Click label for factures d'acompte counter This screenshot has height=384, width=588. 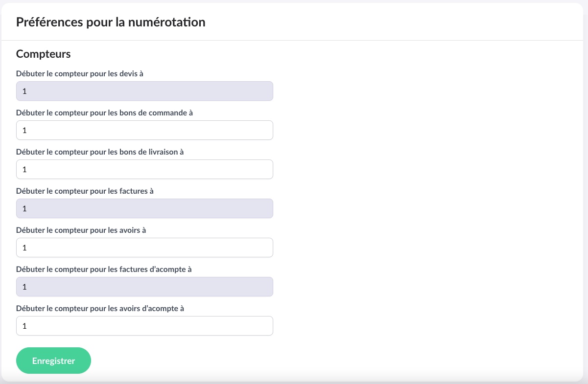(104, 269)
